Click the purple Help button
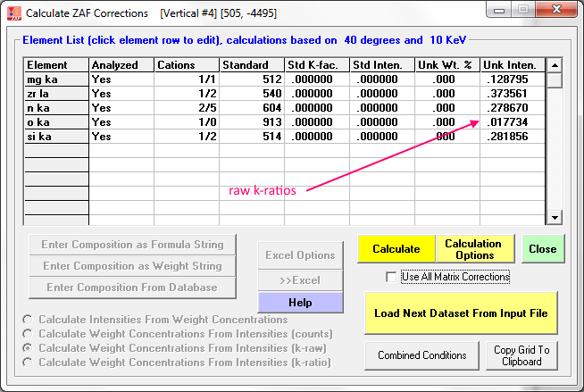 (300, 302)
